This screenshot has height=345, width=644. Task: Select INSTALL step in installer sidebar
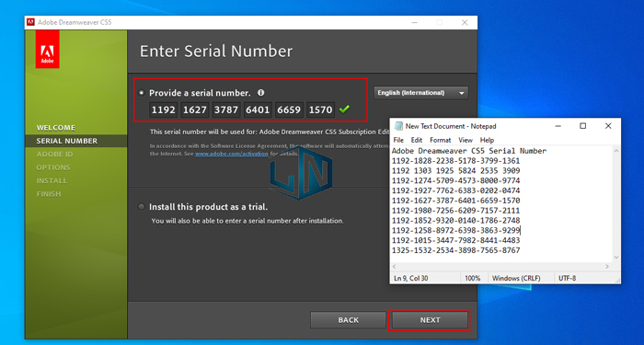(x=52, y=180)
